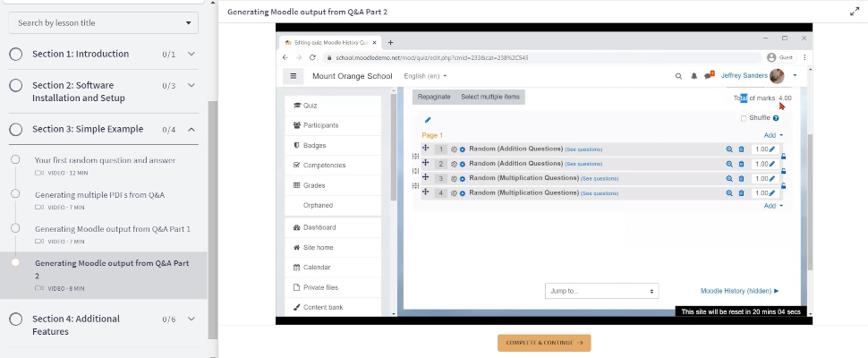Delete question 4 using trash icon
This screenshot has width=868, height=358.
(741, 193)
